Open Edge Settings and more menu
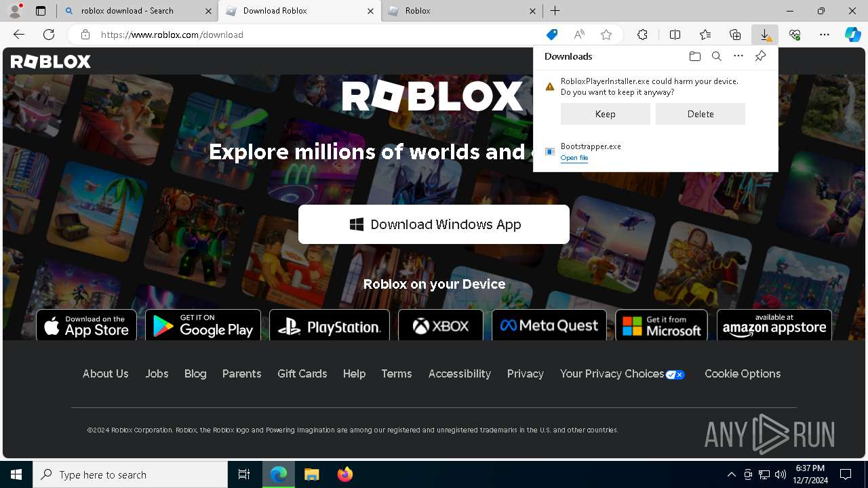The width and height of the screenshot is (868, 488). tap(825, 35)
